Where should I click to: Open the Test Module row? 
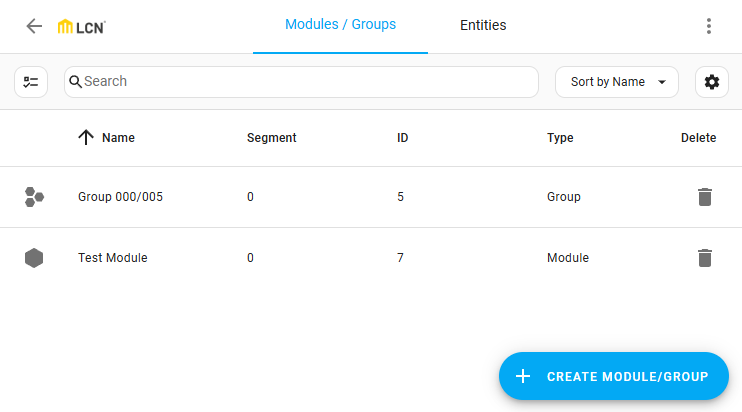[x=113, y=258]
